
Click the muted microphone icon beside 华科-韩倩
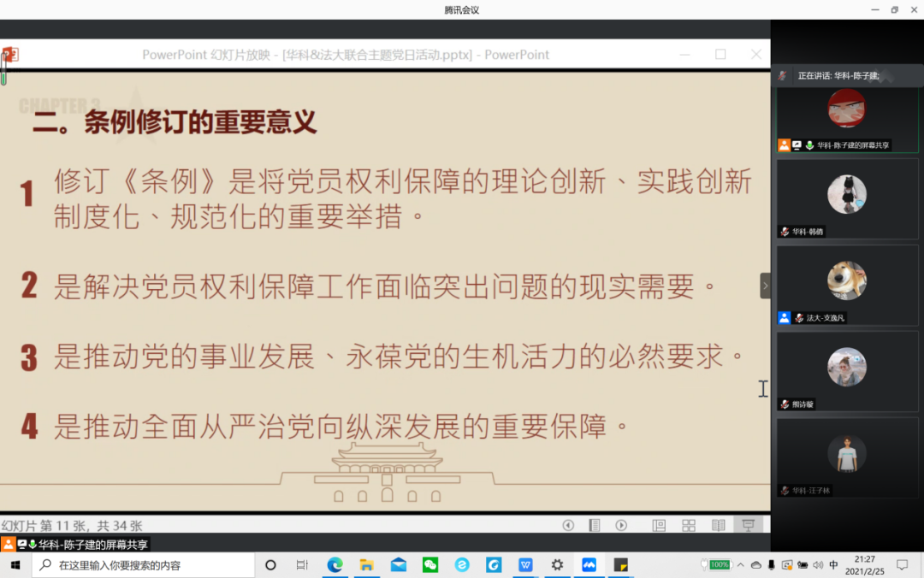(785, 232)
